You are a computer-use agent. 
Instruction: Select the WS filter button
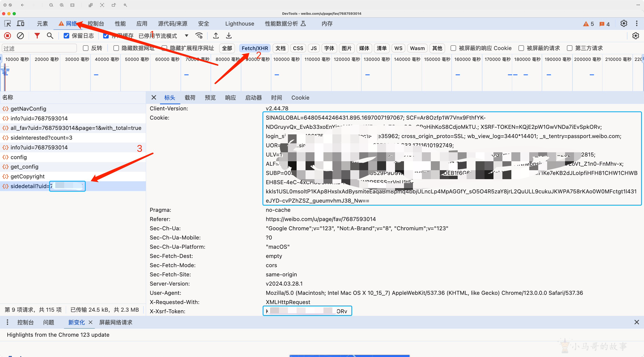point(398,48)
